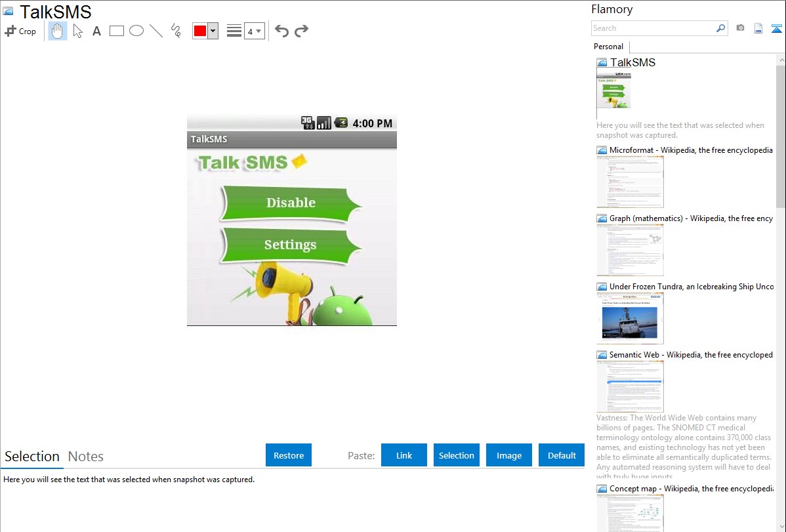This screenshot has width=786, height=532.
Task: Focus the Flamory search field
Action: [653, 28]
